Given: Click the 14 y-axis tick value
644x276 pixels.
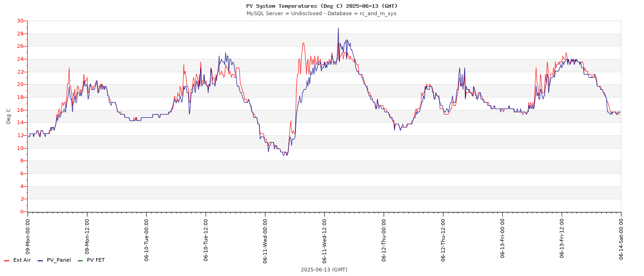Looking at the screenshot, I should point(20,122).
